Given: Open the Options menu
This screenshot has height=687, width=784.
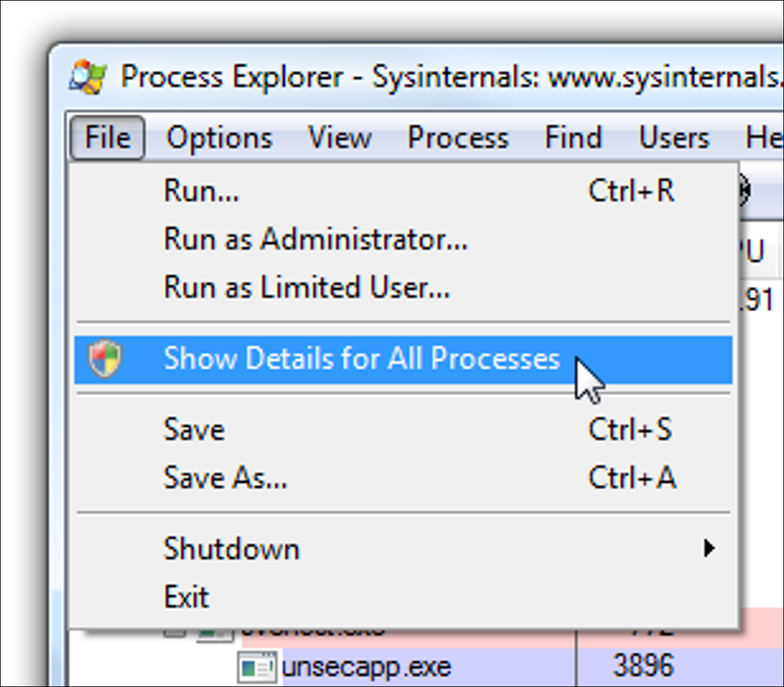Looking at the screenshot, I should (x=219, y=138).
